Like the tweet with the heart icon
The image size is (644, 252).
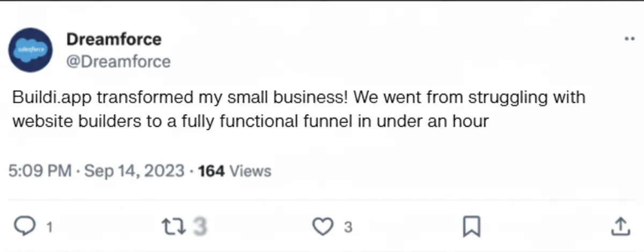pyautogui.click(x=322, y=227)
